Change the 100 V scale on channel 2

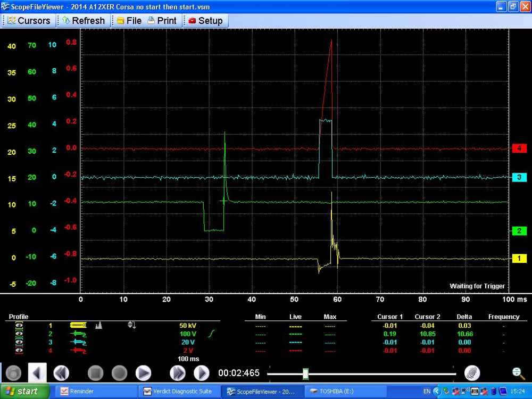189,334
